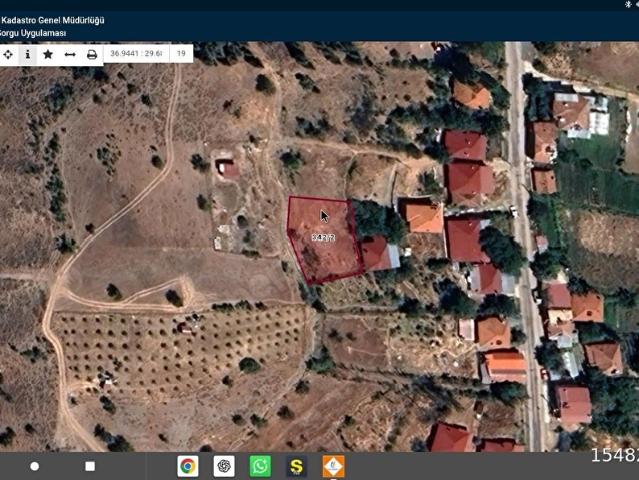
Task: Click the coordinates field showing 36.9441
Action: tap(136, 54)
